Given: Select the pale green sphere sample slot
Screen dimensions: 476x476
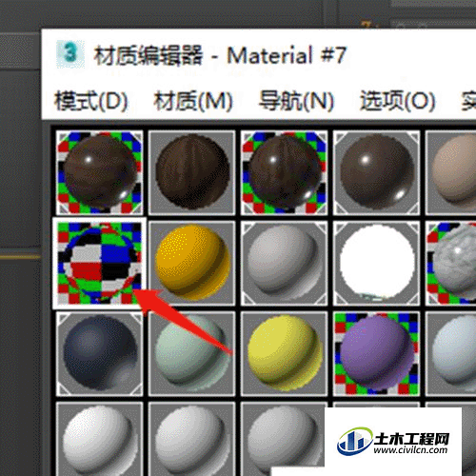Looking at the screenshot, I should click(192, 353).
